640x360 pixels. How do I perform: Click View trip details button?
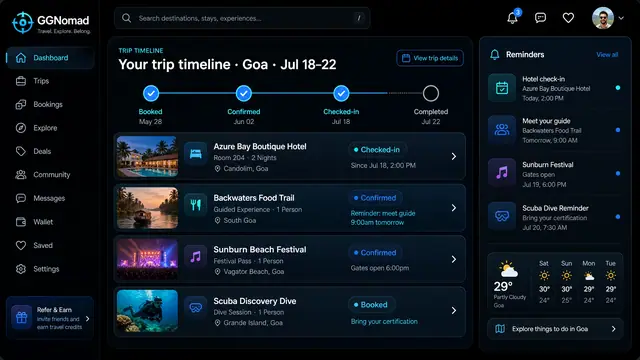(430, 58)
